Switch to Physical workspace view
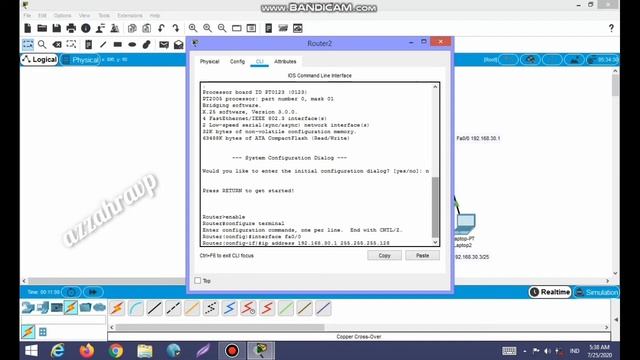Image resolution: width=640 pixels, height=360 pixels. [80, 60]
